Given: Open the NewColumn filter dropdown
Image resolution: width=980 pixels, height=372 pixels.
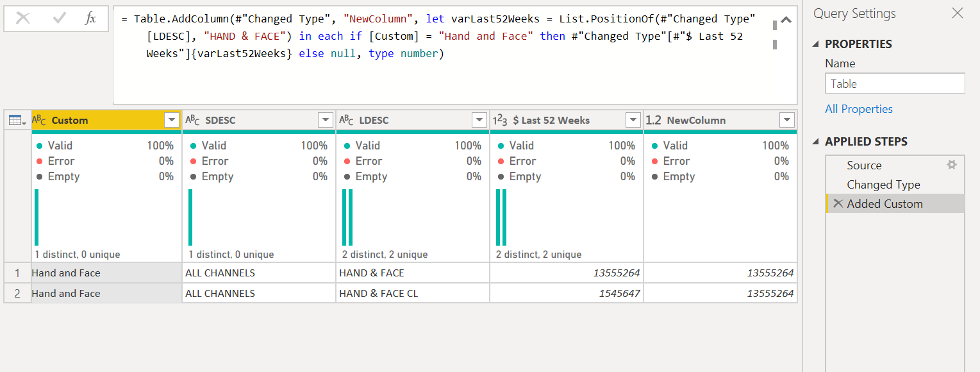Looking at the screenshot, I should click(787, 120).
